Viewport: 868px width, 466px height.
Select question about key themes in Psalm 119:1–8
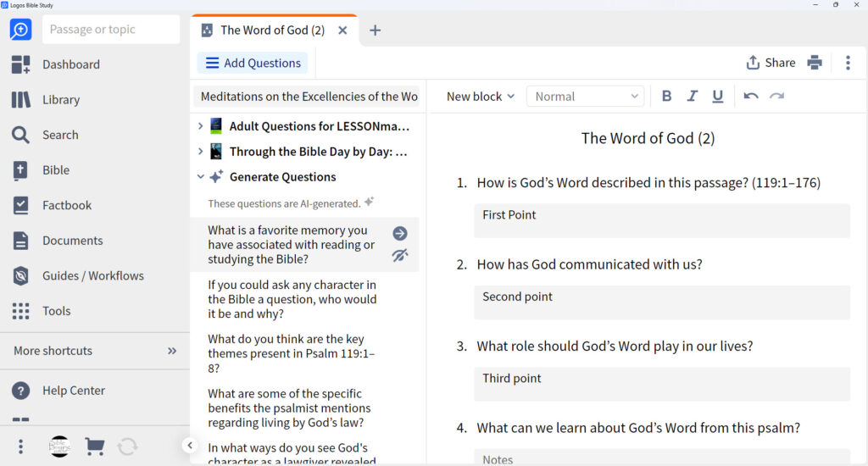click(x=292, y=353)
